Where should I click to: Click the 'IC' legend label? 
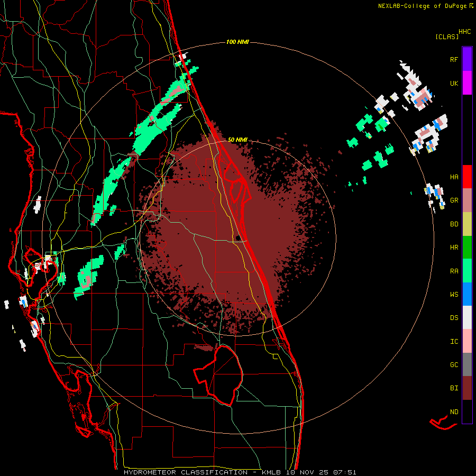454,342
